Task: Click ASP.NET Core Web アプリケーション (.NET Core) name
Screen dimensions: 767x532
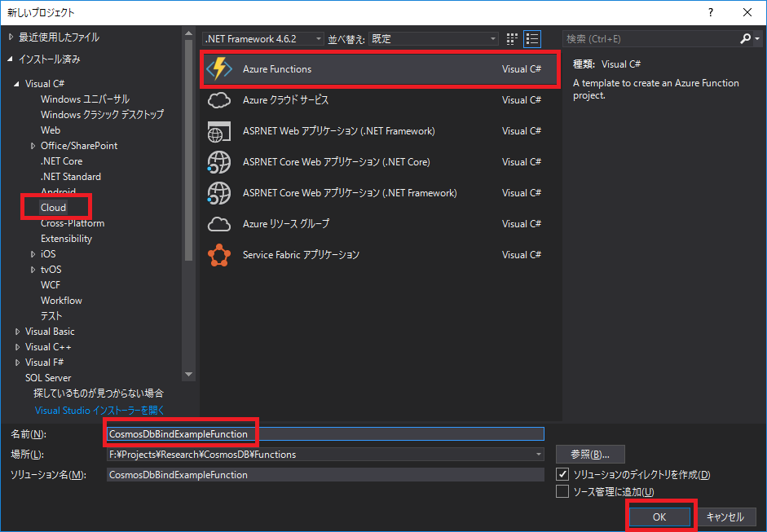Action: tap(337, 162)
